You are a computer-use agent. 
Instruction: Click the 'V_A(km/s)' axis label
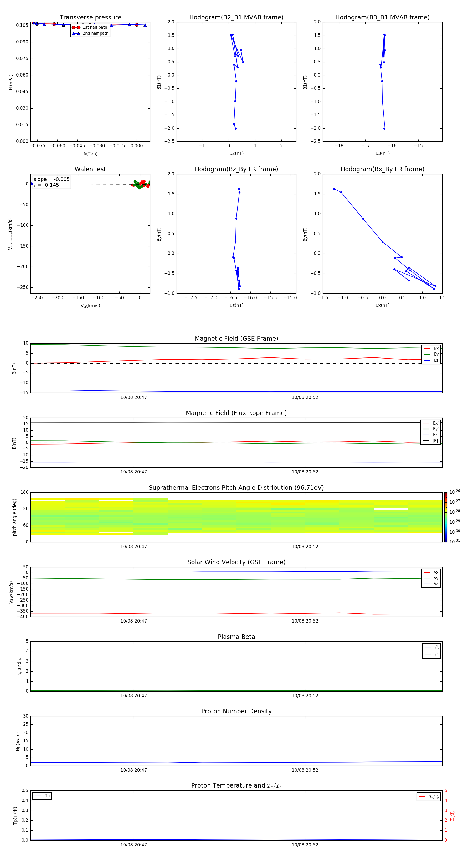click(90, 306)
